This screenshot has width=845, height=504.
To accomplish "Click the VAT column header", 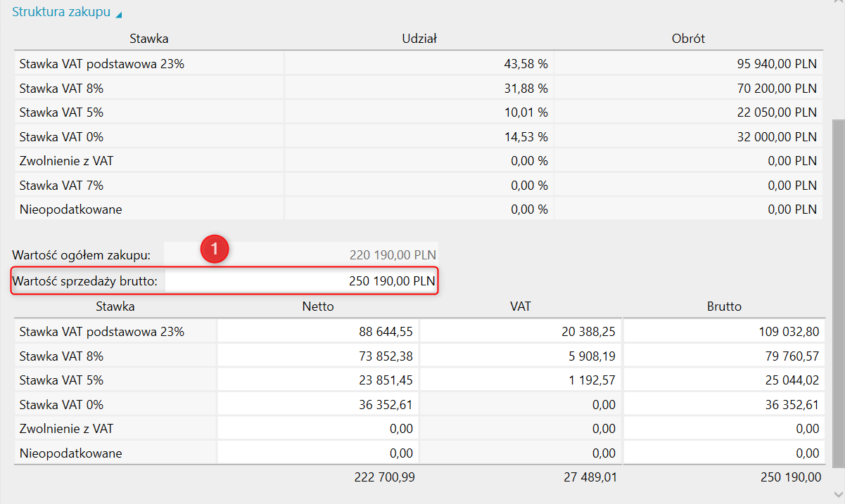I will [520, 306].
